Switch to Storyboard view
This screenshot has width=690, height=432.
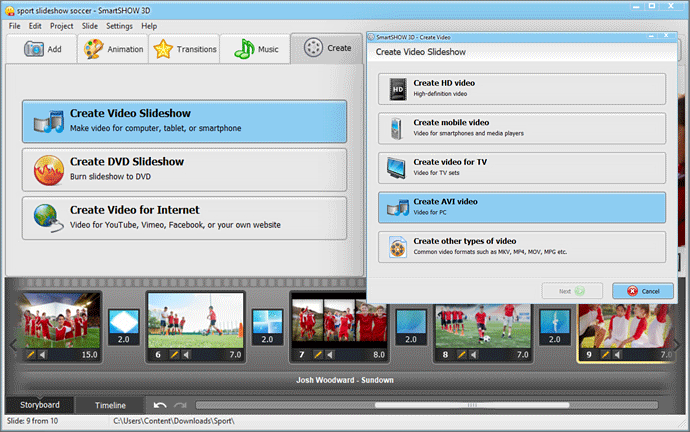40,405
